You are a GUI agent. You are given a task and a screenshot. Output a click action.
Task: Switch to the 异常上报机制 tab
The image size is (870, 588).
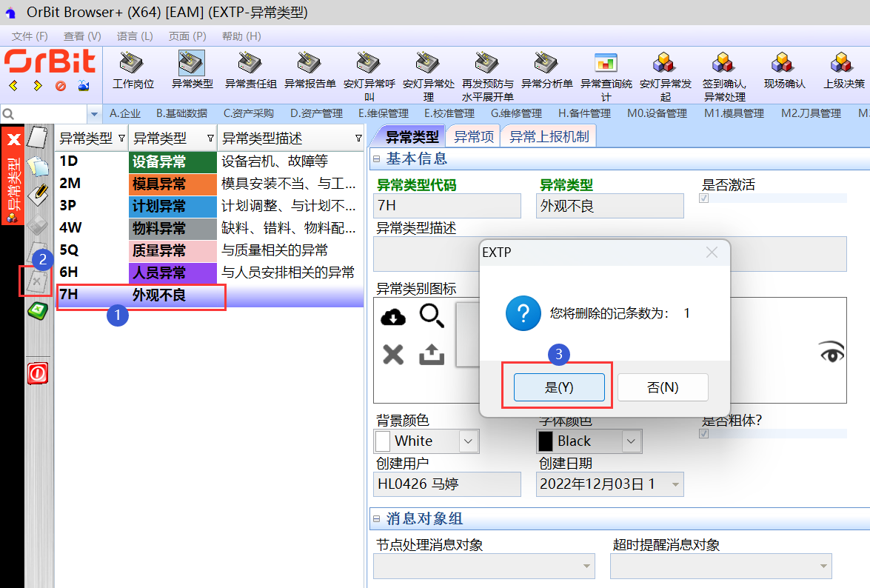click(x=549, y=136)
